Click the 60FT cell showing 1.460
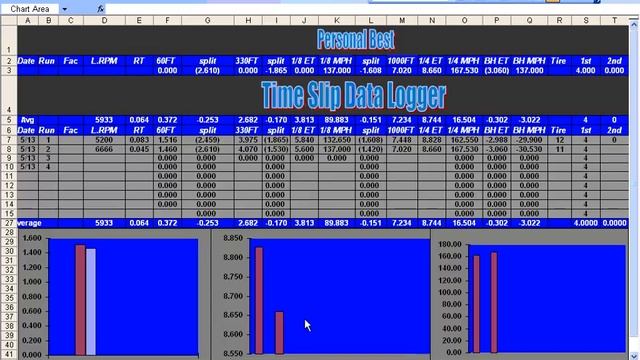This screenshot has height=360, width=640. pos(167,149)
